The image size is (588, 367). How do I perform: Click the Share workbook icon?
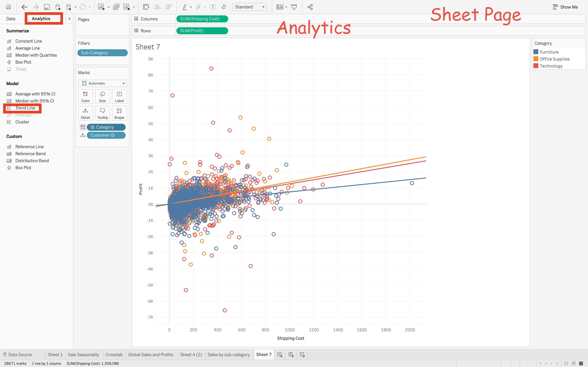[x=310, y=7]
